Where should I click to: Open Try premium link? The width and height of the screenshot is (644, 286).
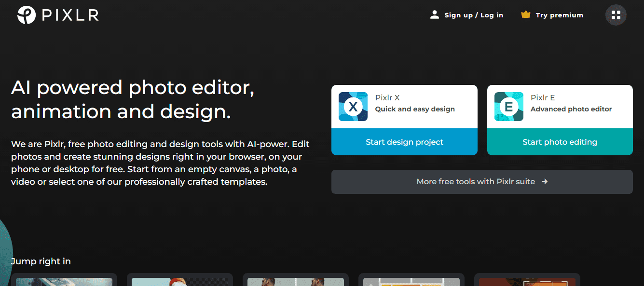coord(560,15)
